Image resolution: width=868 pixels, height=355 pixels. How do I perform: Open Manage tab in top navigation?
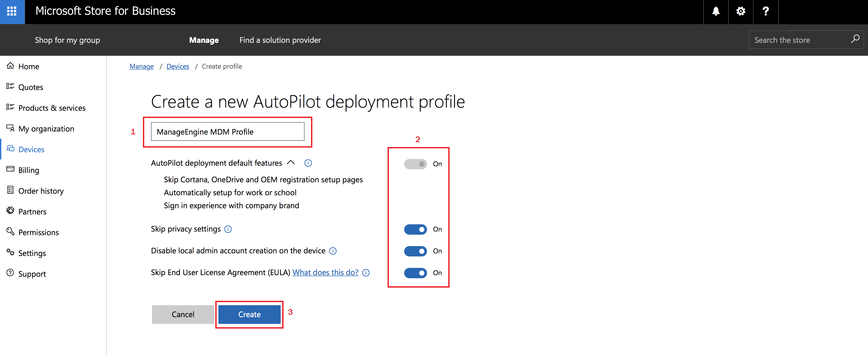(x=204, y=40)
